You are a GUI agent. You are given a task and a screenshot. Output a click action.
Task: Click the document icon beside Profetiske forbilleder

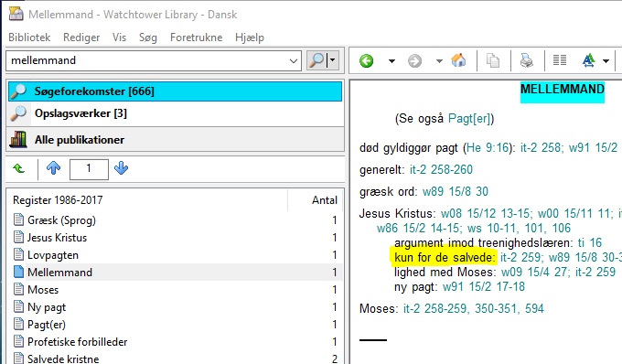pyautogui.click(x=18, y=341)
